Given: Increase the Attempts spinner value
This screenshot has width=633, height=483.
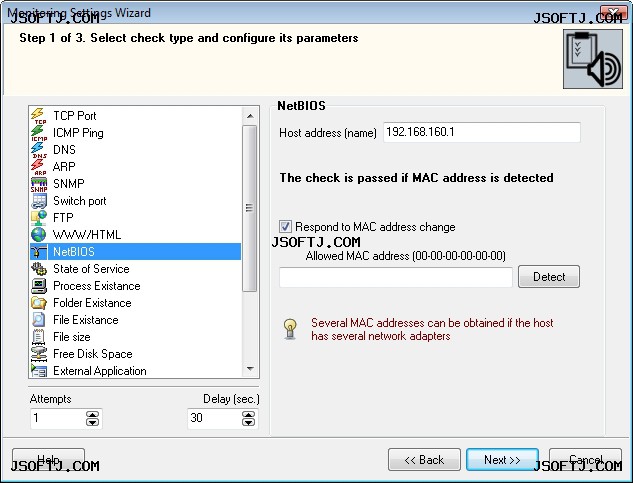Looking at the screenshot, I should 92,415.
